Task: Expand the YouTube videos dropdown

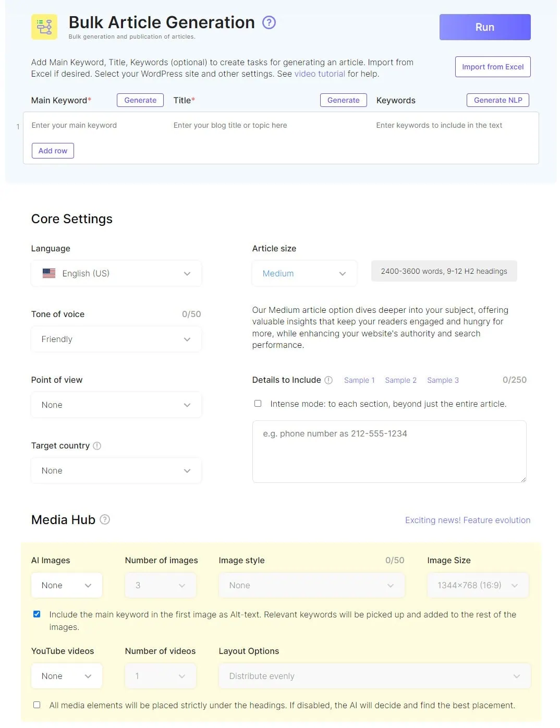Action: point(67,676)
